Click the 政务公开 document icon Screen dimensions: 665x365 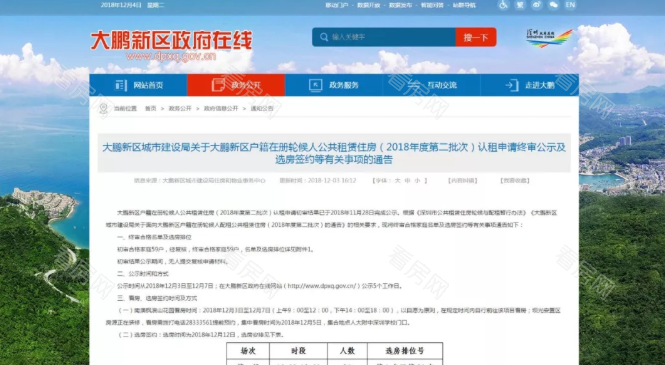[218, 85]
